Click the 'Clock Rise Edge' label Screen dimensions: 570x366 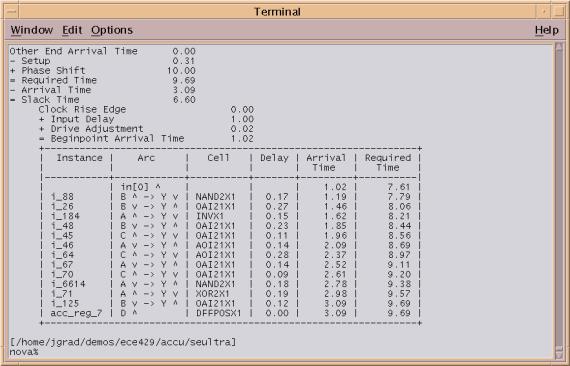(82, 109)
